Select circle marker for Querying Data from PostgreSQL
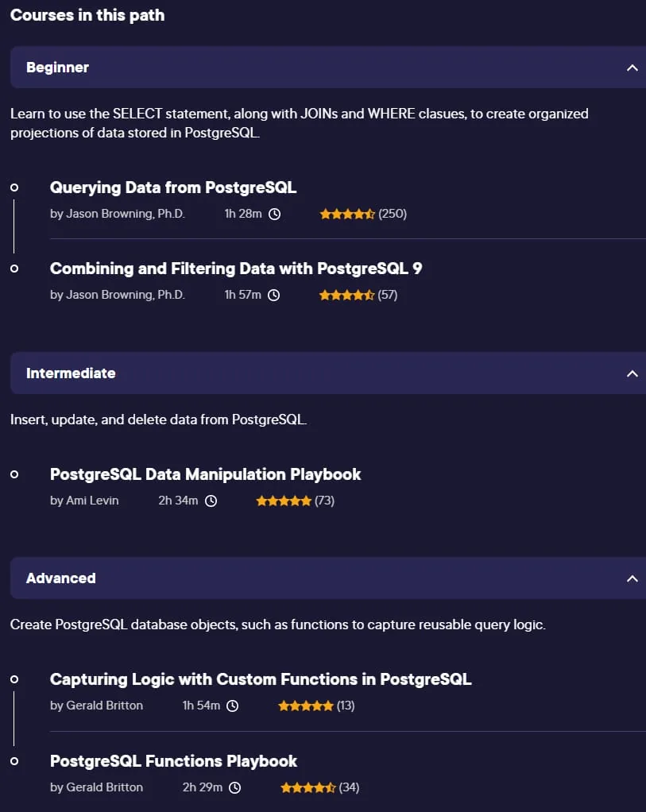This screenshot has width=646, height=812. click(x=14, y=188)
